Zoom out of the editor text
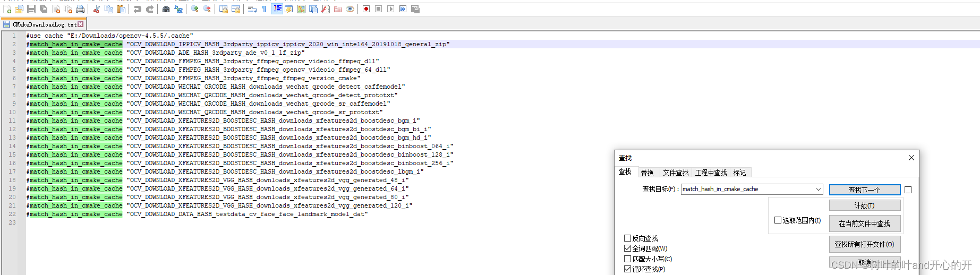This screenshot has width=980, height=275. point(207,9)
